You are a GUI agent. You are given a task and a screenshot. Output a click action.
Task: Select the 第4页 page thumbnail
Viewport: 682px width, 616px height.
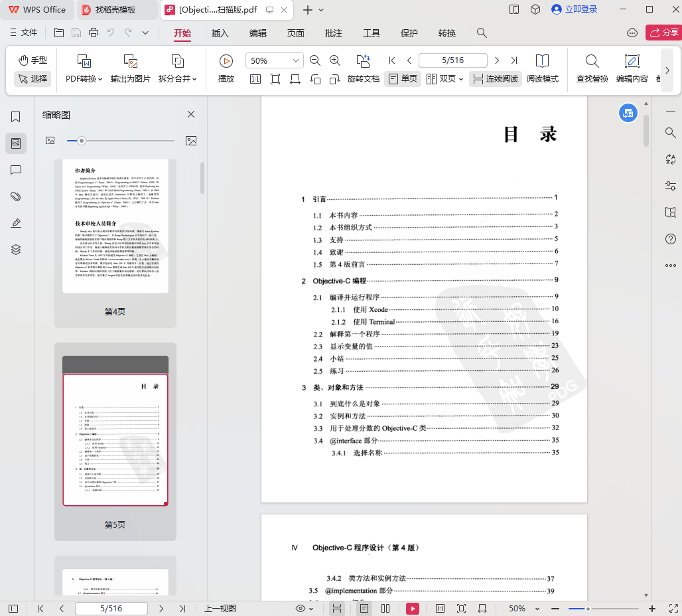coord(115,226)
